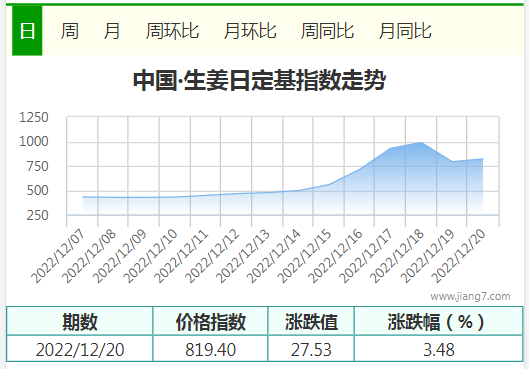This screenshot has width=529, height=369.
Task: Click the 涨跌幅（%） column header
Action: coord(439,321)
